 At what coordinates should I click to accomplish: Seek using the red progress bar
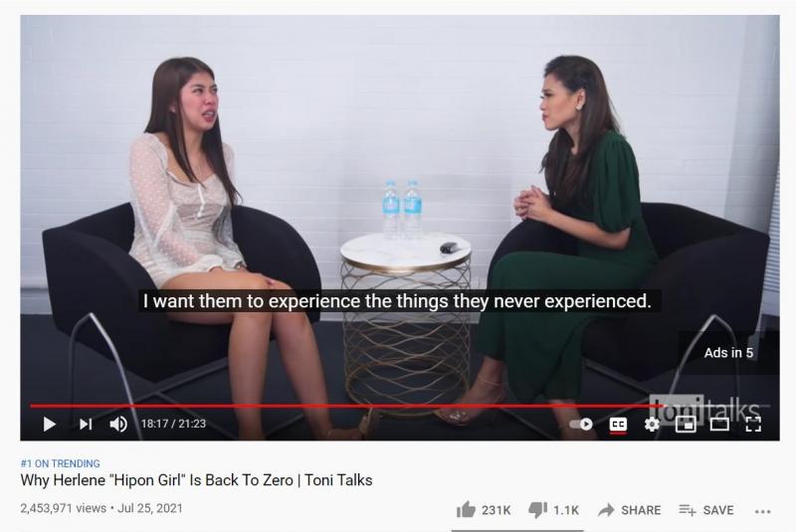[x=347, y=406]
